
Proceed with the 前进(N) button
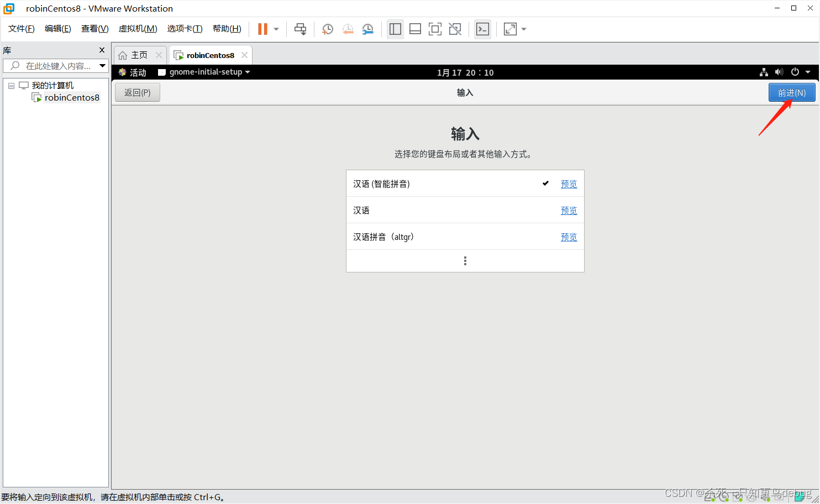click(x=792, y=92)
